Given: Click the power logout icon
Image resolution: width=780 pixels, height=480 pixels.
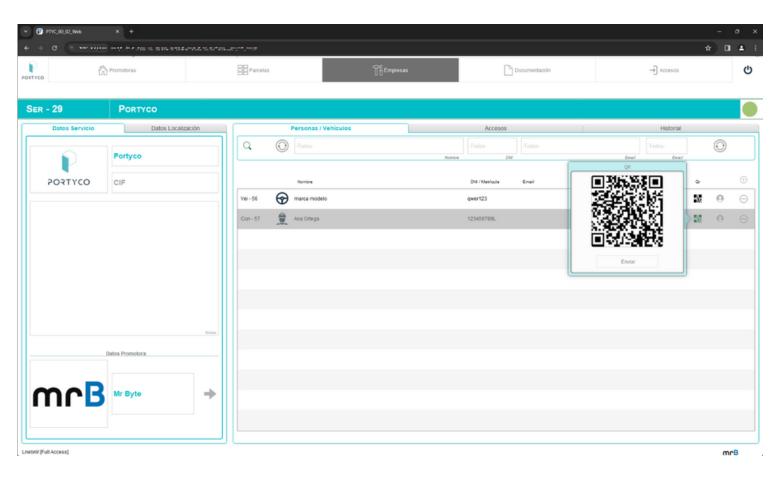Looking at the screenshot, I should pos(747,70).
